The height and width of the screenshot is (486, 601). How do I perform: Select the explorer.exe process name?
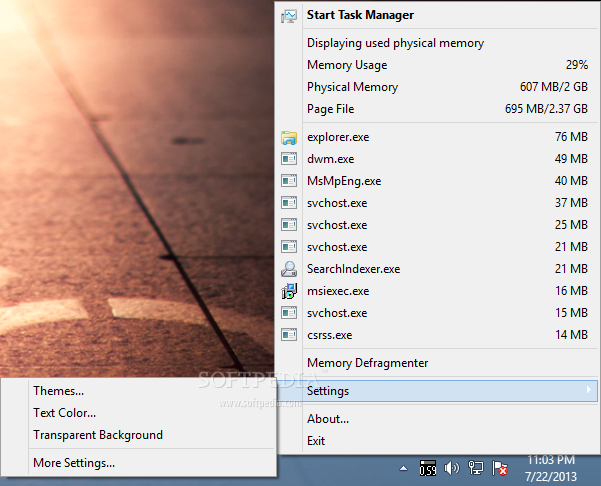click(338, 137)
